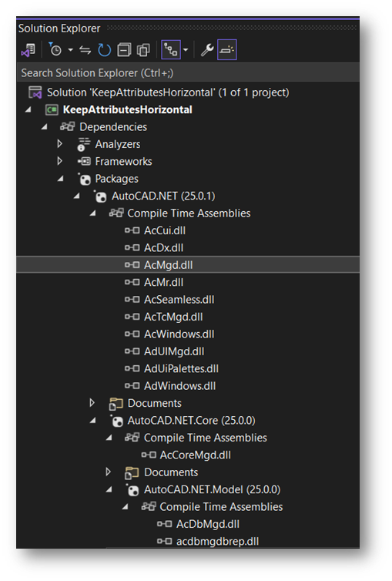The image size is (392, 581).
Task: Select AdUiPalettes.dll assembly
Action: (182, 368)
